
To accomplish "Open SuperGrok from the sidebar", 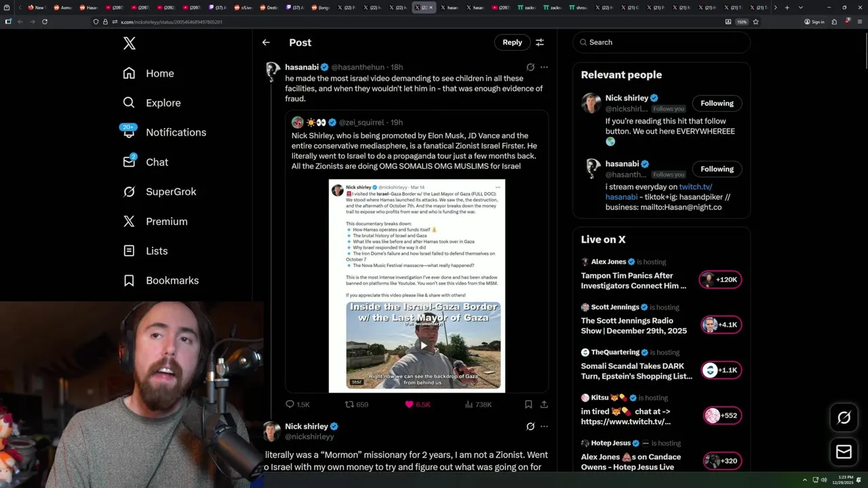I will [x=159, y=192].
